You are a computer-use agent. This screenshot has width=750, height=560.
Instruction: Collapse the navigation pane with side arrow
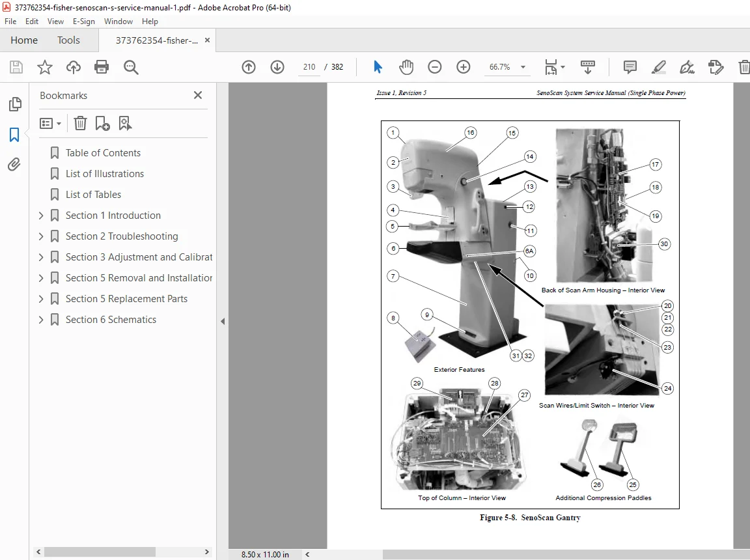pyautogui.click(x=223, y=322)
